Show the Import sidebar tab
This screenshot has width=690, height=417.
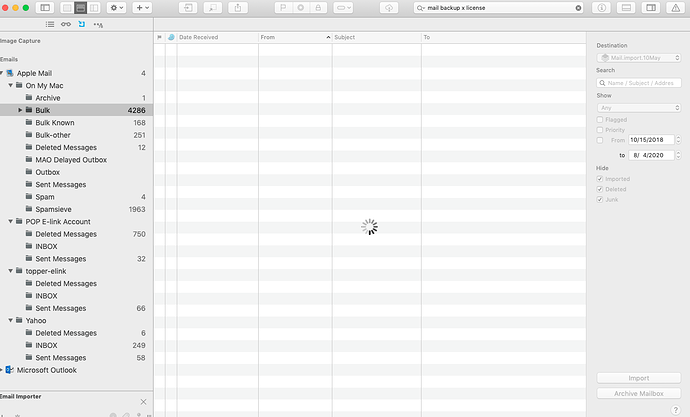point(82,25)
